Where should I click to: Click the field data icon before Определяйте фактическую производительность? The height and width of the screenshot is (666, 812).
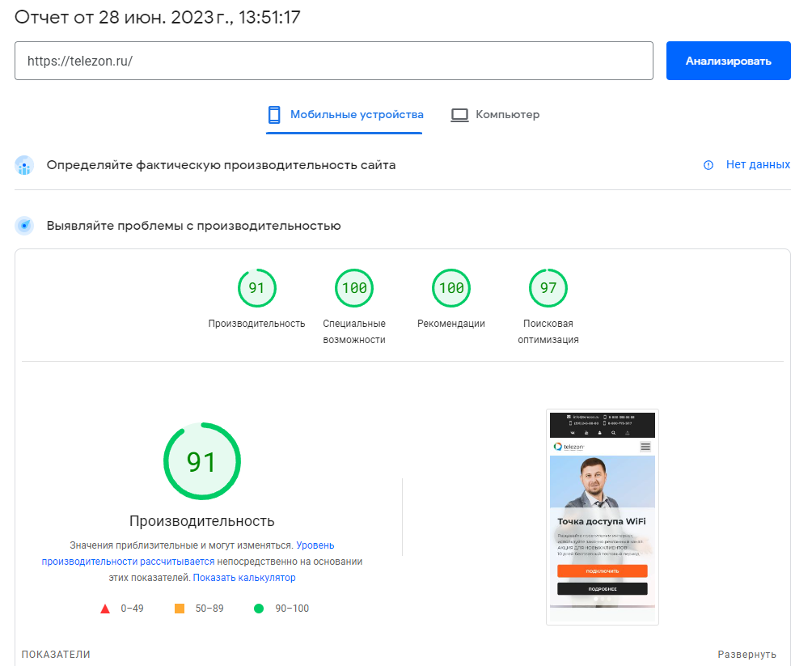pyautogui.click(x=23, y=165)
